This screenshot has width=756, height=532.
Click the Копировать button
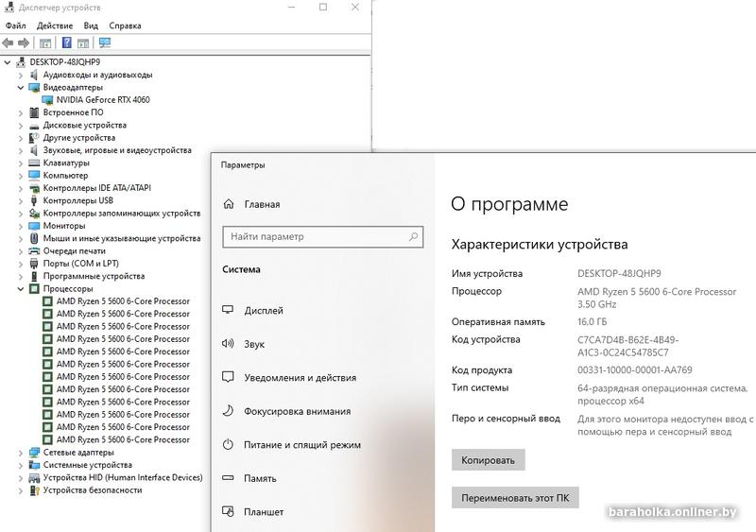488,460
